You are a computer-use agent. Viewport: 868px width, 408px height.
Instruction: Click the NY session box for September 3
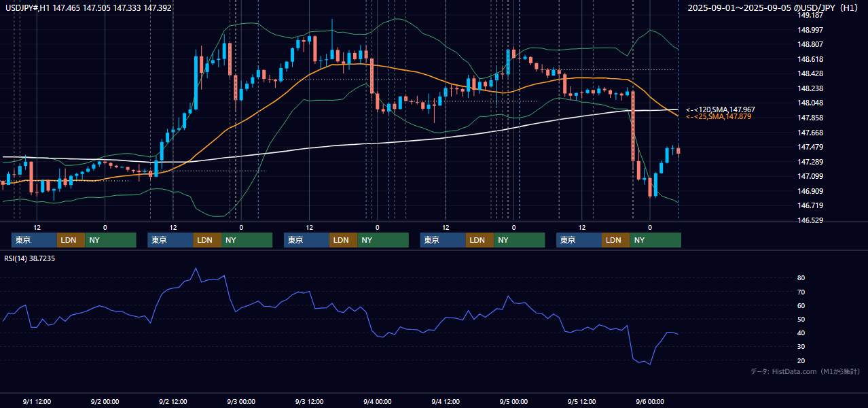[x=382, y=240]
